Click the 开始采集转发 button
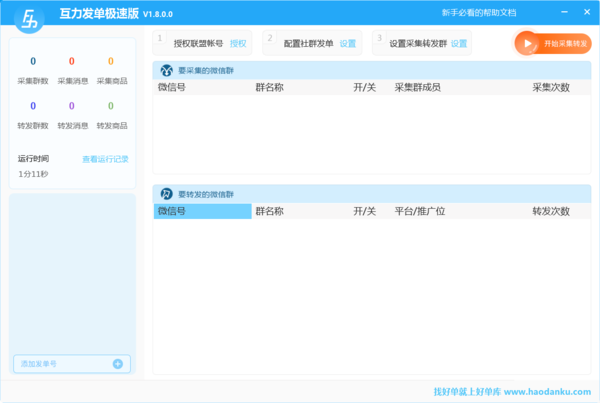The height and width of the screenshot is (403, 600). click(553, 44)
